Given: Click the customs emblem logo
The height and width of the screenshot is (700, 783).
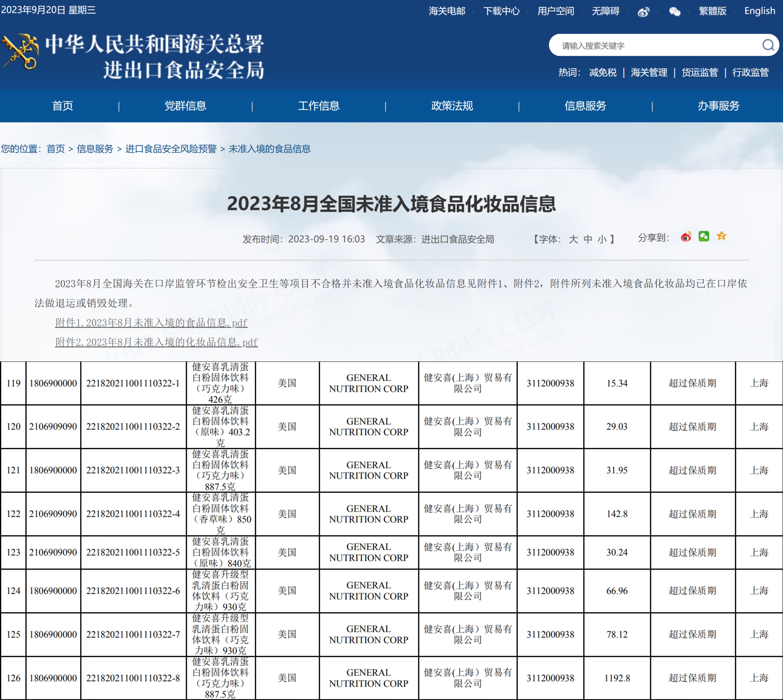Looking at the screenshot, I should click(x=20, y=52).
